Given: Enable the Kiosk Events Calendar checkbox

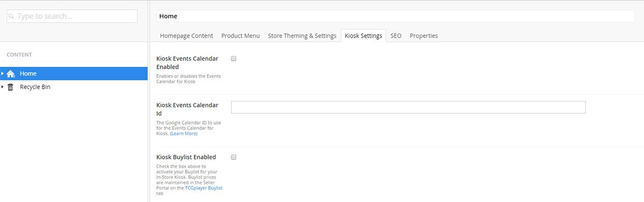Looking at the screenshot, I should (x=233, y=59).
